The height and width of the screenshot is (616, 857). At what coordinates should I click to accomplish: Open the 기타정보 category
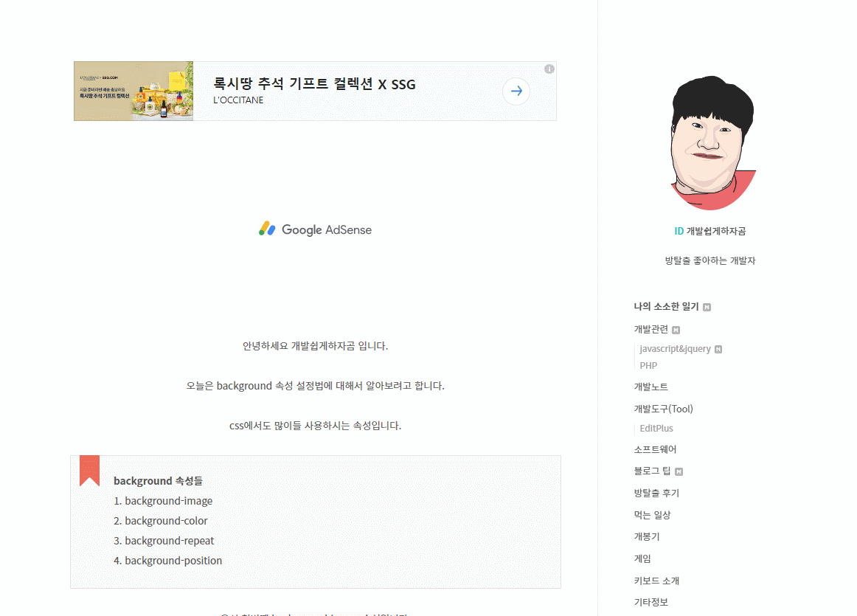tap(651, 602)
